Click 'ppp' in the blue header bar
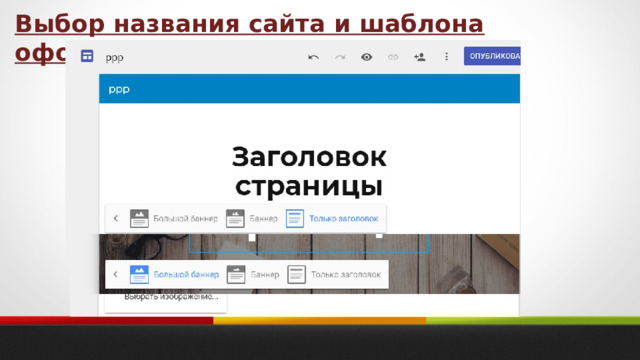640x360 pixels. point(119,89)
